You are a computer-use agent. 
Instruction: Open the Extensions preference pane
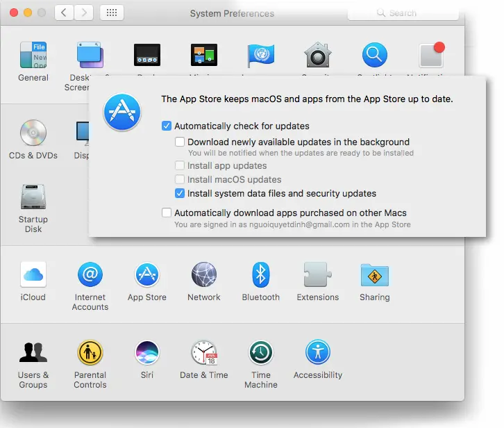317,276
